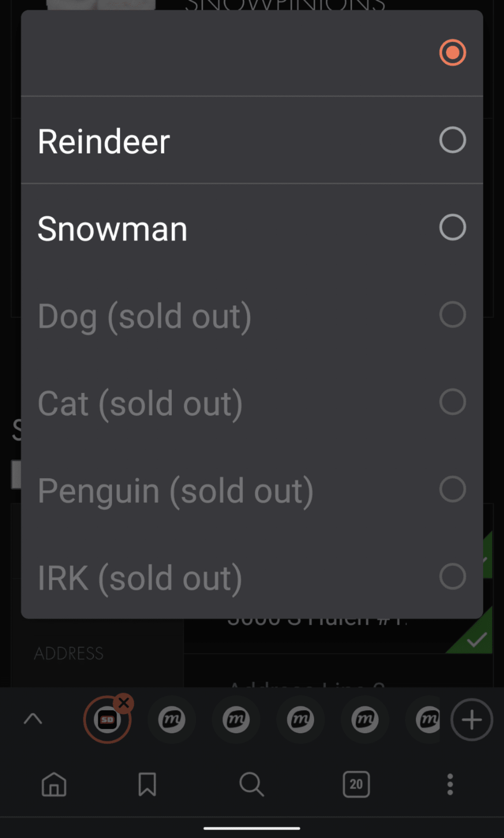
Task: Choose the Reindeer option in the list
Action: point(104,141)
